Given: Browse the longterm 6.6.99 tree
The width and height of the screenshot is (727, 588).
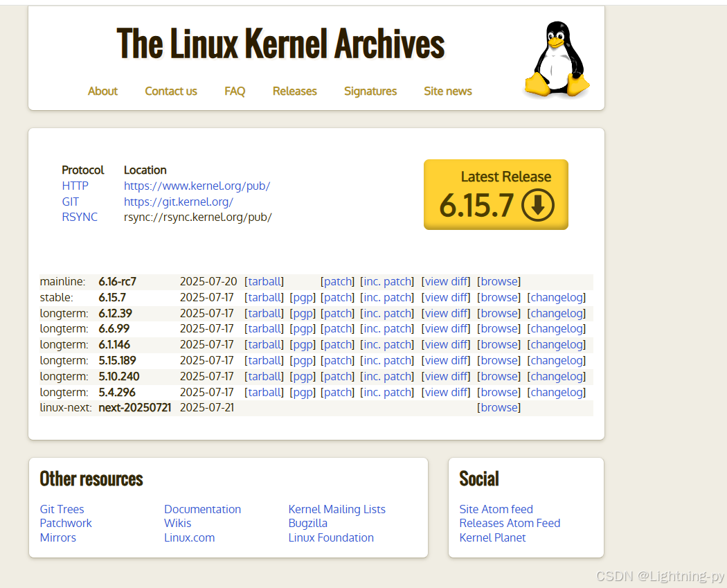Looking at the screenshot, I should [x=499, y=329].
